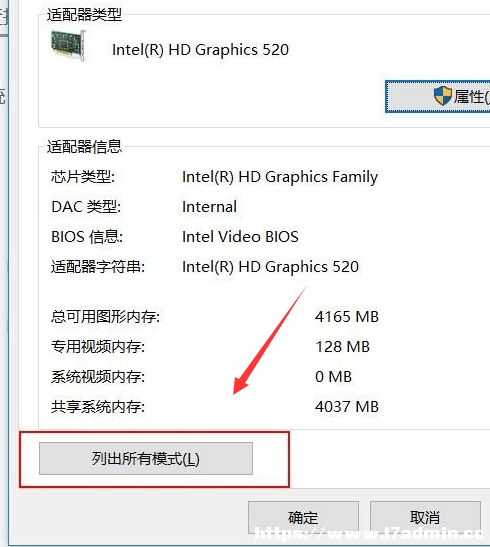The height and width of the screenshot is (547, 490).
Task: Select the 128 MB dedicated video memory value
Action: [342, 347]
